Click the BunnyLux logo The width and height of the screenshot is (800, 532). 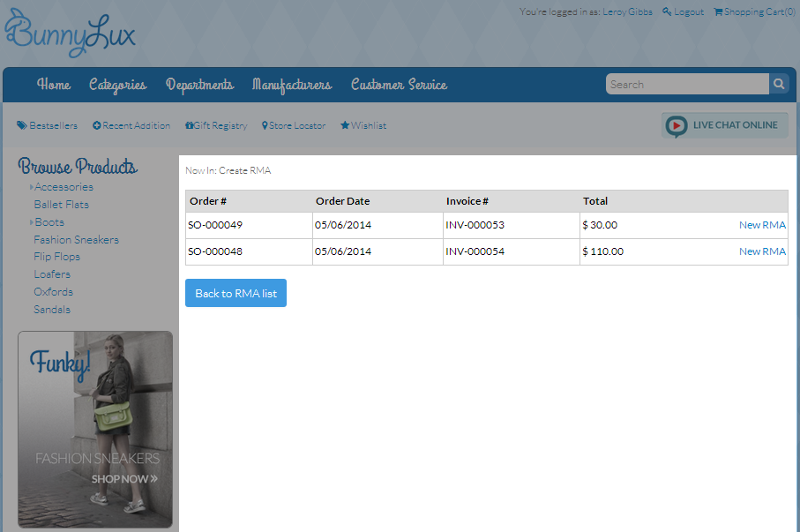click(x=71, y=34)
